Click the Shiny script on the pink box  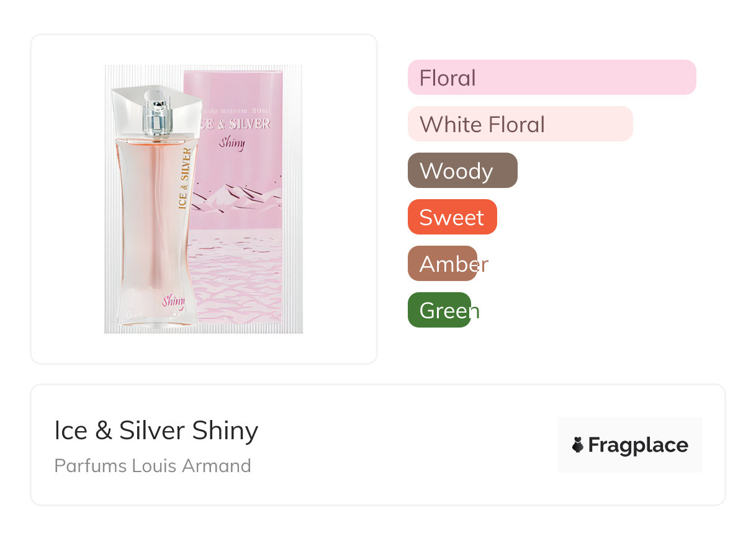[232, 142]
